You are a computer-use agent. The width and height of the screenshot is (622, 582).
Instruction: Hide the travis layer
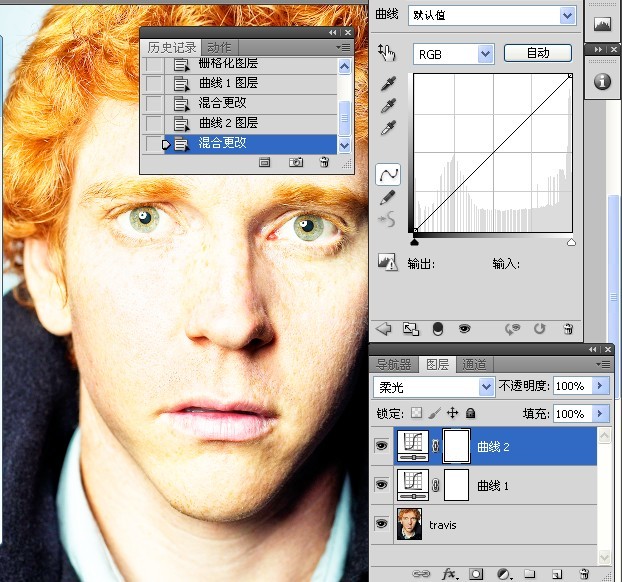382,524
